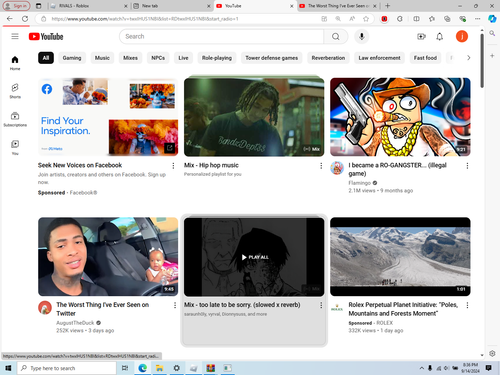Screen dimensions: 500x375
Task: Click the Flamingo channel avatar
Action: (337, 168)
